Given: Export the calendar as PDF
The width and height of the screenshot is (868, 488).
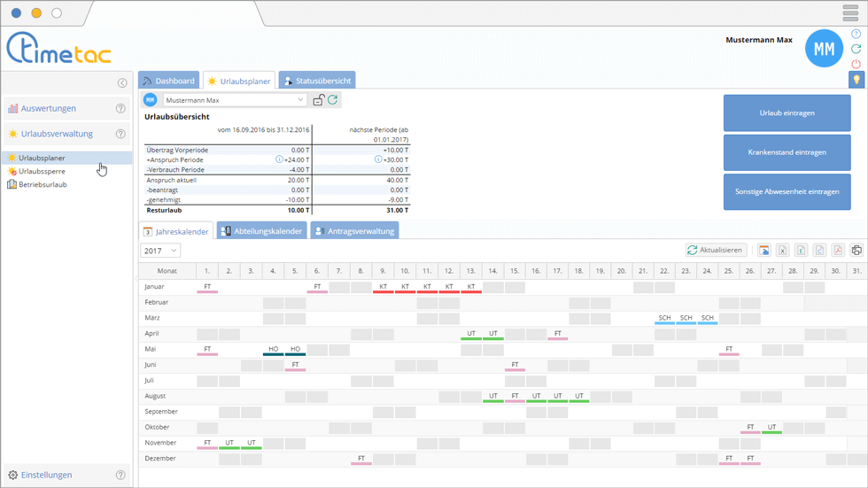Looking at the screenshot, I should coord(838,251).
